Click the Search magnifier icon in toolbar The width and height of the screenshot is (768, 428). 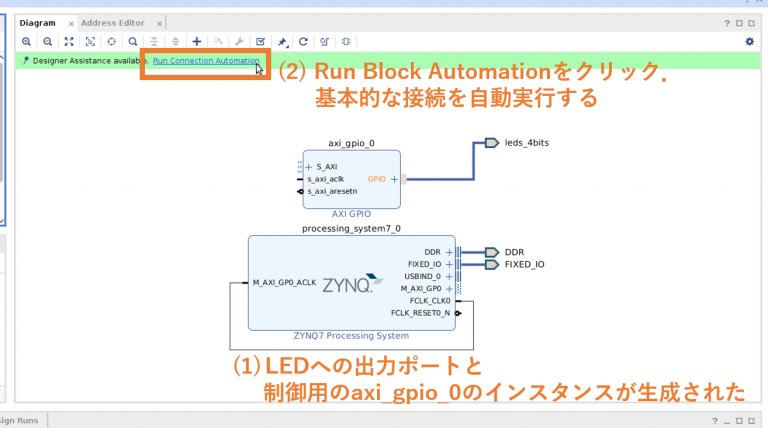132,41
